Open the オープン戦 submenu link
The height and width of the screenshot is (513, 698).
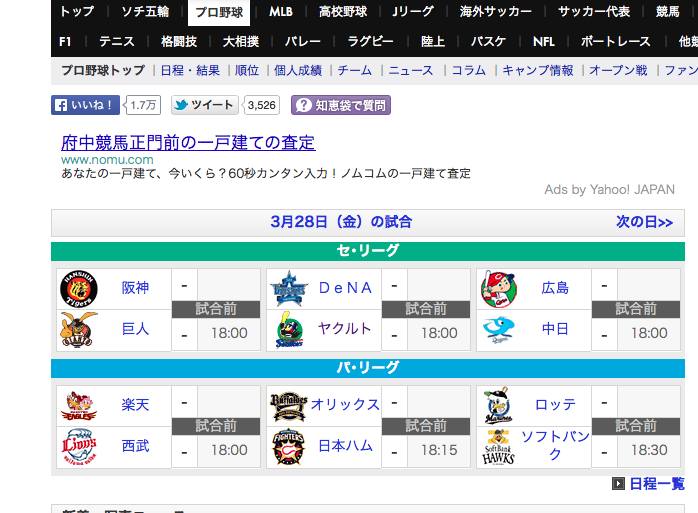(x=618, y=70)
